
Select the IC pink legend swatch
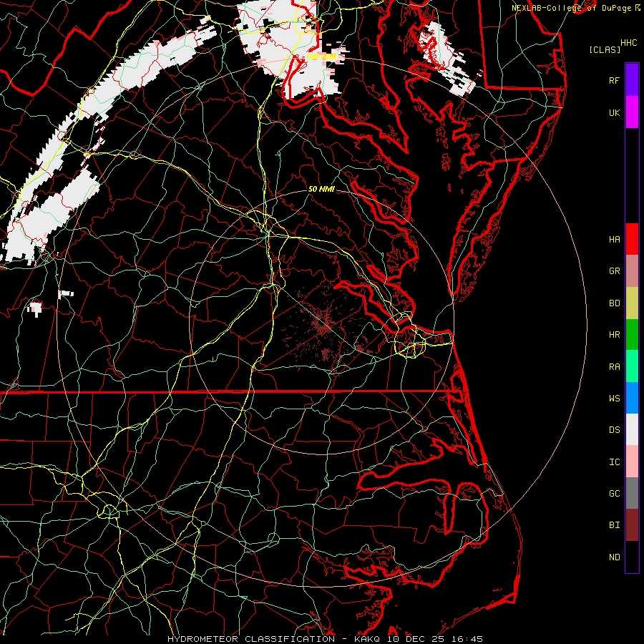click(x=632, y=462)
